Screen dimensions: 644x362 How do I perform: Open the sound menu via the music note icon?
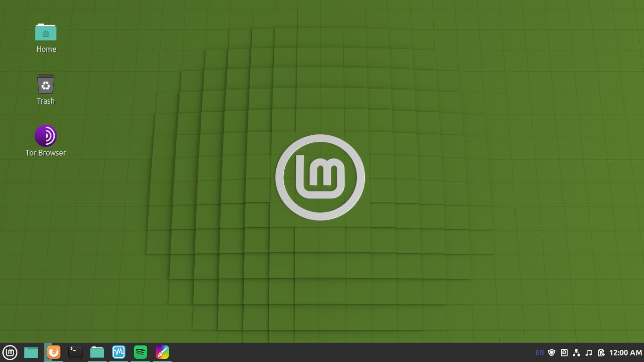tap(589, 352)
